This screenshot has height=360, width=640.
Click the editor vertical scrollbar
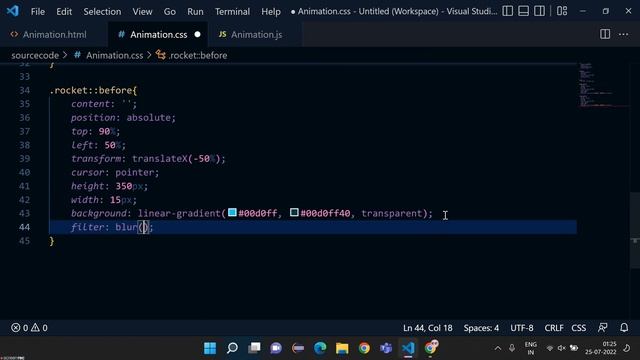coord(635,229)
